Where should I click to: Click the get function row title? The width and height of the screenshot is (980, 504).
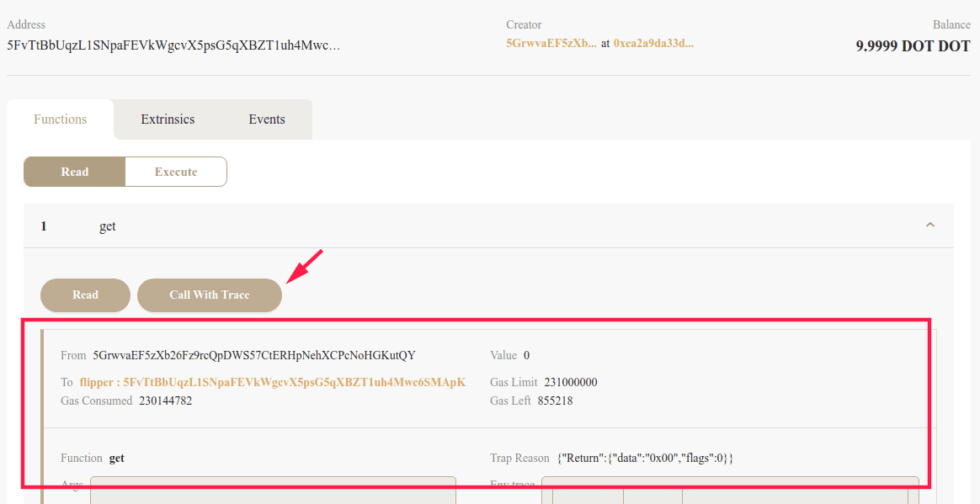coord(108,226)
